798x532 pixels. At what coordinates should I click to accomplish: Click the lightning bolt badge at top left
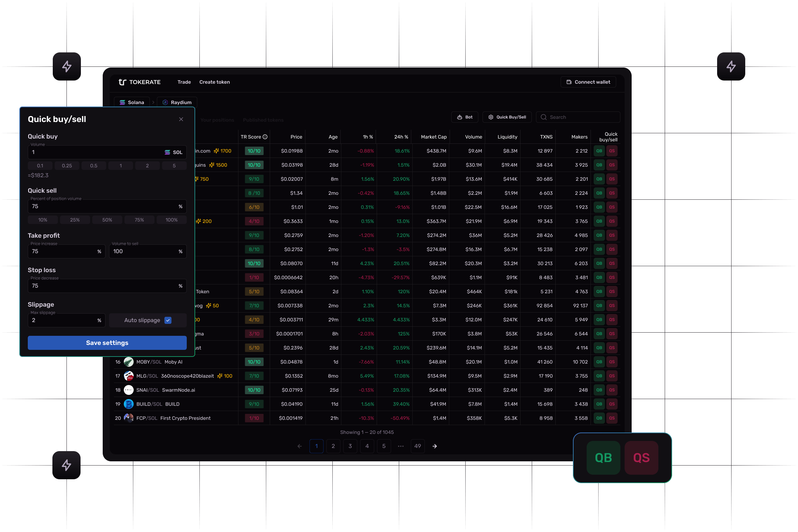point(67,66)
